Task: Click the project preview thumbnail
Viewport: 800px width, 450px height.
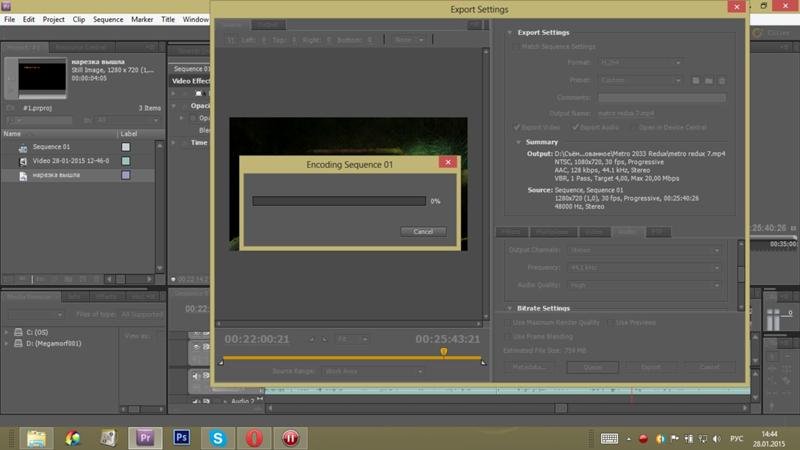Action: point(42,78)
